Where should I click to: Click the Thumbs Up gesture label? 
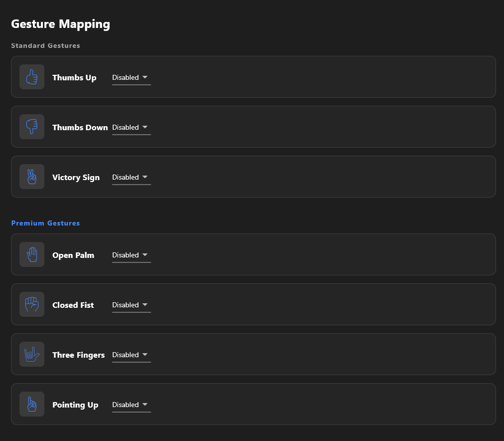pos(74,78)
